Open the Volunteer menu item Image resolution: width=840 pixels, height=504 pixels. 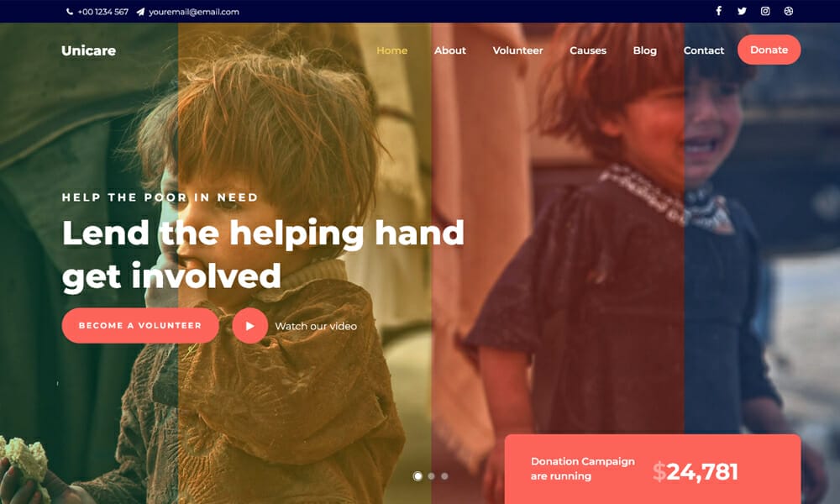pyautogui.click(x=517, y=50)
